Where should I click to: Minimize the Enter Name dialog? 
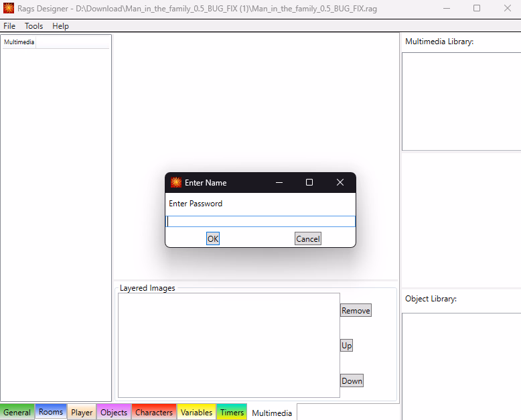(279, 182)
